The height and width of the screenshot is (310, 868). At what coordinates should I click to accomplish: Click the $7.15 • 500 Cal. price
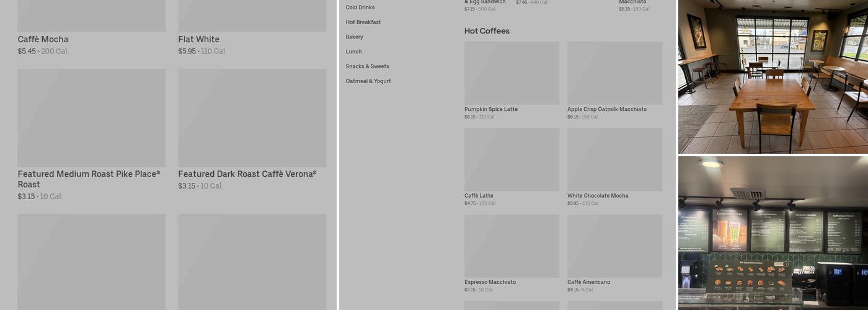tap(480, 9)
